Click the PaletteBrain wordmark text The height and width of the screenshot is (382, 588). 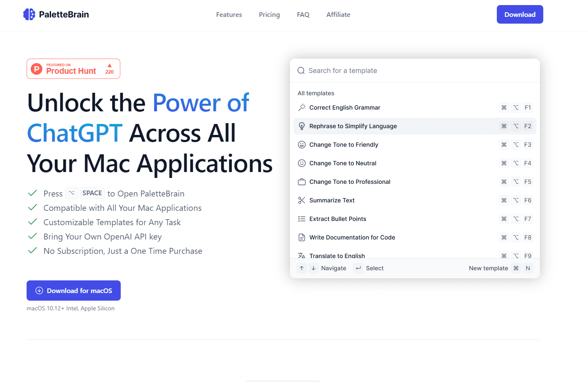tap(64, 14)
